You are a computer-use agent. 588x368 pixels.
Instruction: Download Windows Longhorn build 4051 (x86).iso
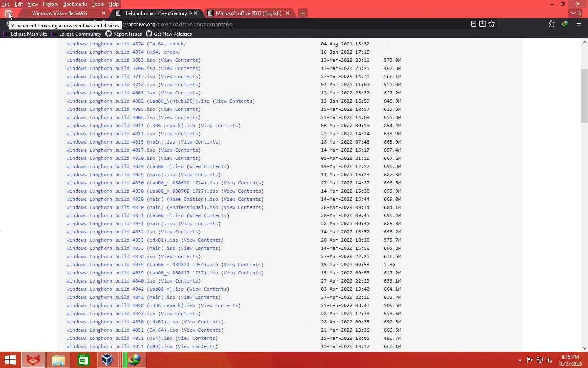[x=120, y=346]
